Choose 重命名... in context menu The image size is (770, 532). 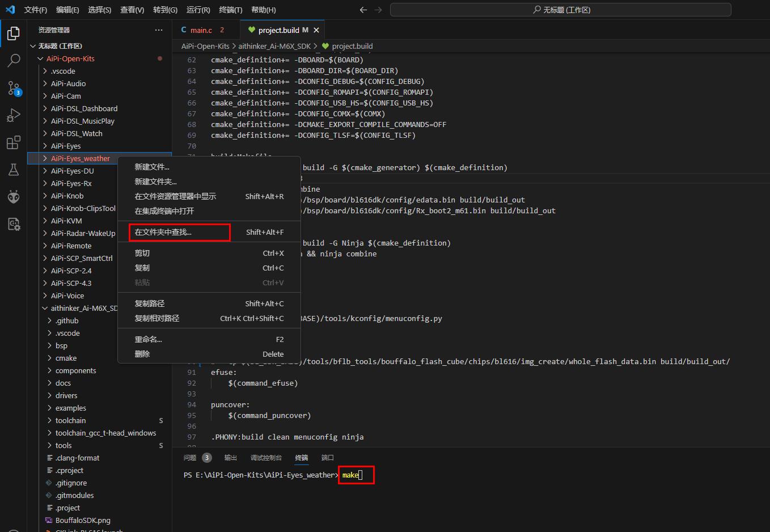209,339
